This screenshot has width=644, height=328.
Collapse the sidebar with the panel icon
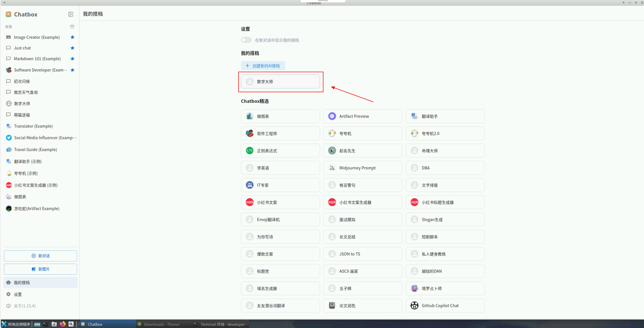click(x=71, y=14)
